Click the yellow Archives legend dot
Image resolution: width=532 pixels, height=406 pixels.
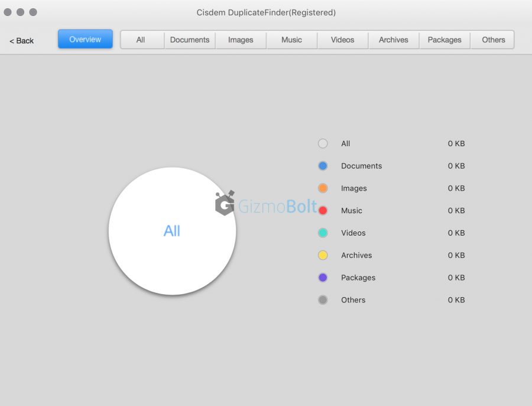point(323,255)
